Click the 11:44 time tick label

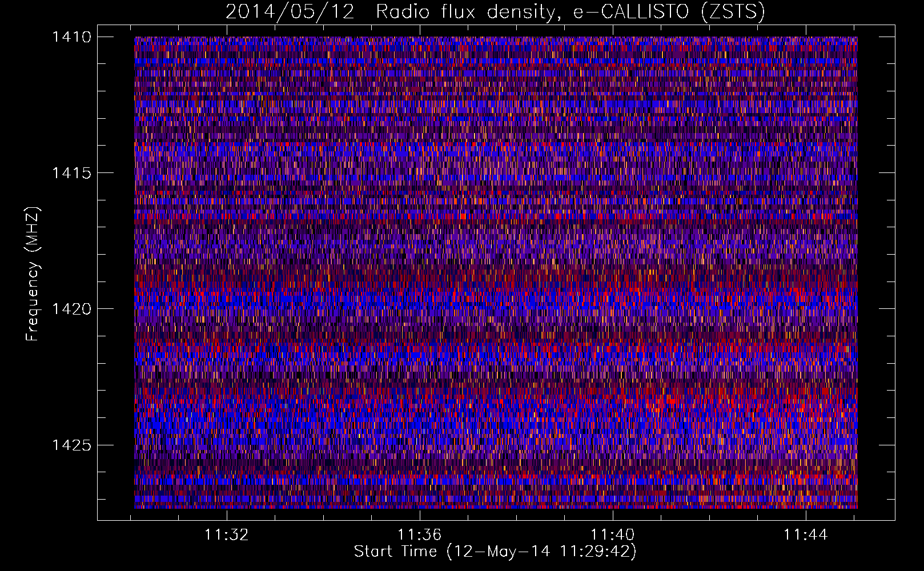(805, 535)
